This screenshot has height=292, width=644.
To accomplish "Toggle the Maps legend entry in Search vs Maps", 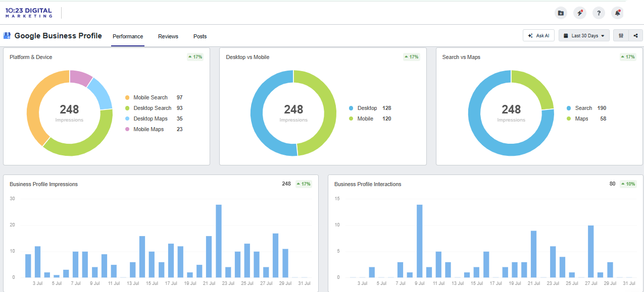I will click(x=586, y=119).
